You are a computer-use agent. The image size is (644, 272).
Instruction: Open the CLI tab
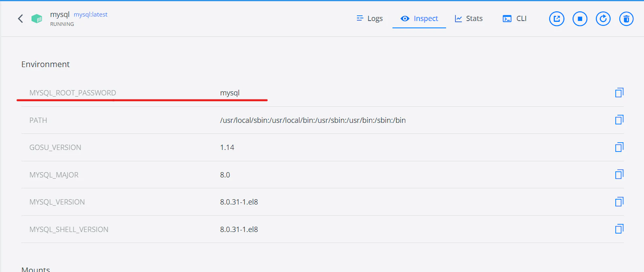[x=514, y=19]
